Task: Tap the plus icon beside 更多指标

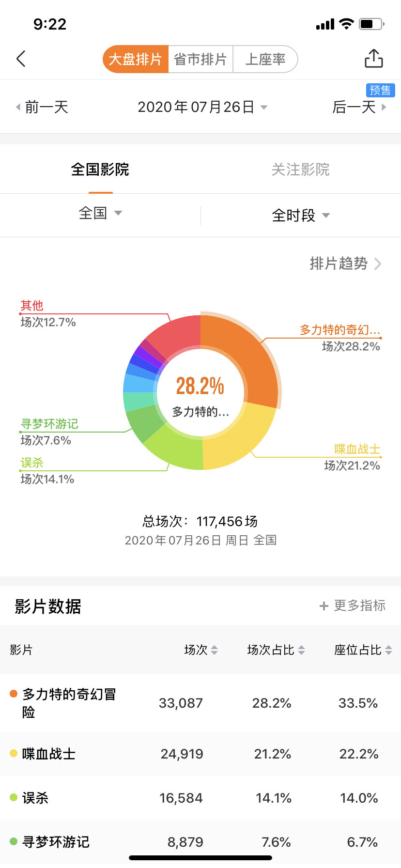Action: [324, 606]
